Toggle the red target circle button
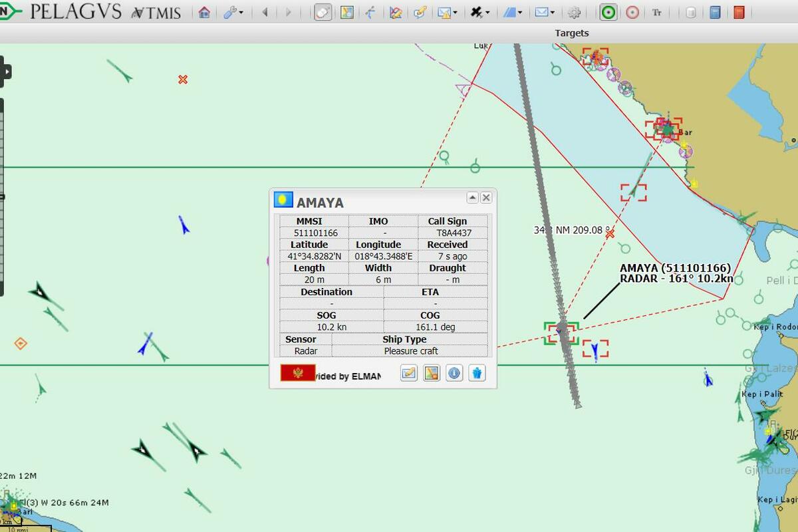The image size is (798, 532). tap(632, 12)
